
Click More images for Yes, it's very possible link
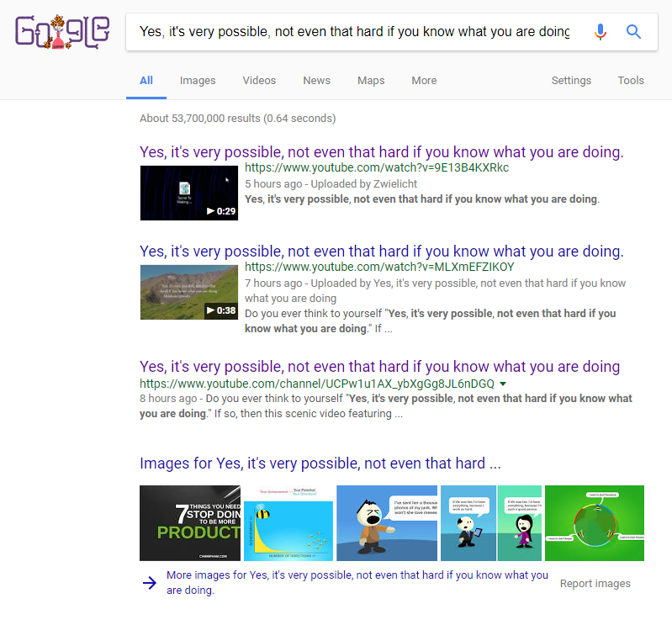[357, 583]
